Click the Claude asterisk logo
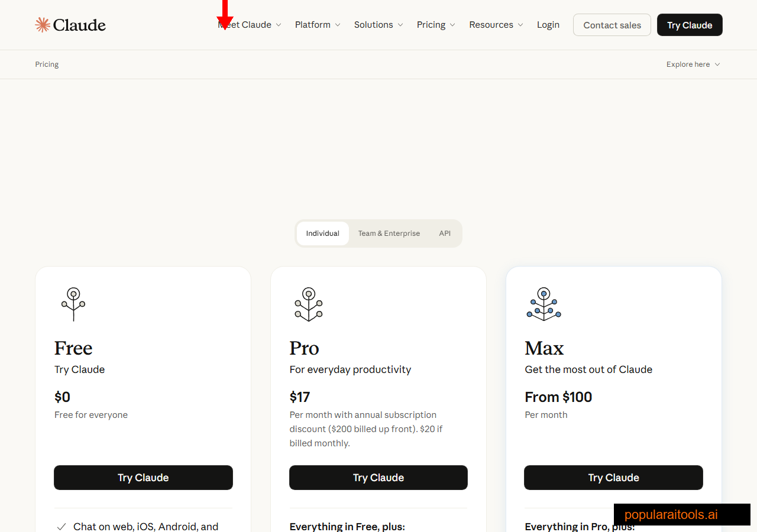The width and height of the screenshot is (757, 532). [42, 24]
